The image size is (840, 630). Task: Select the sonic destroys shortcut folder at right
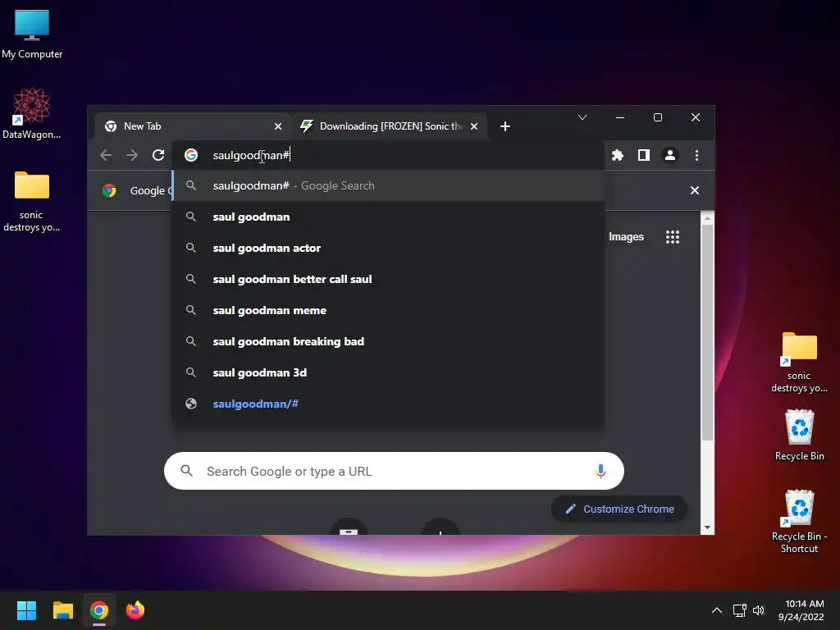799,362
